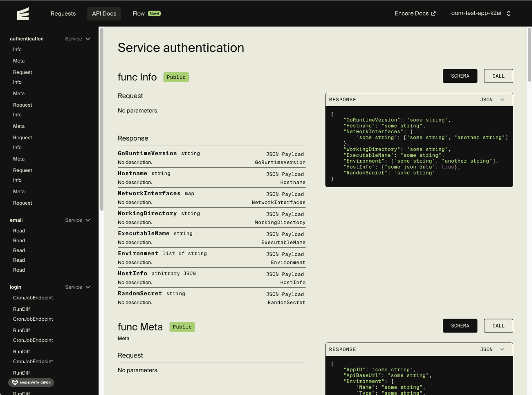This screenshot has height=395, width=532.
Task: Click the 'func Meta' heading
Action: click(x=140, y=327)
